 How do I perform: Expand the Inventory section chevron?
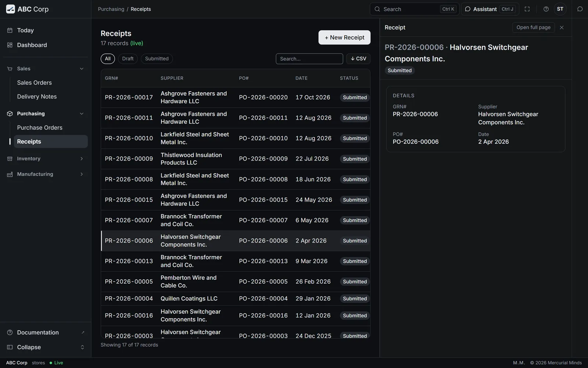pos(82,159)
